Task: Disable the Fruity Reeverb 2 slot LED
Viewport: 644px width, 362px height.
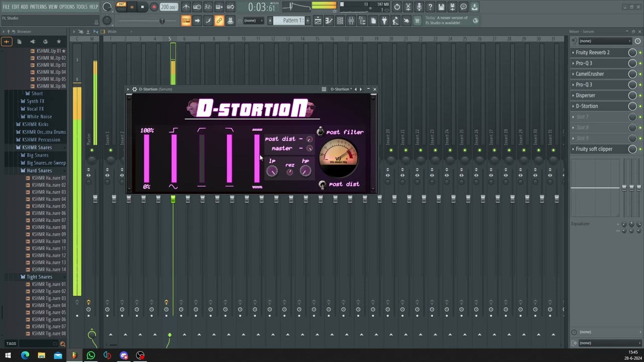Action: pyautogui.click(x=640, y=52)
